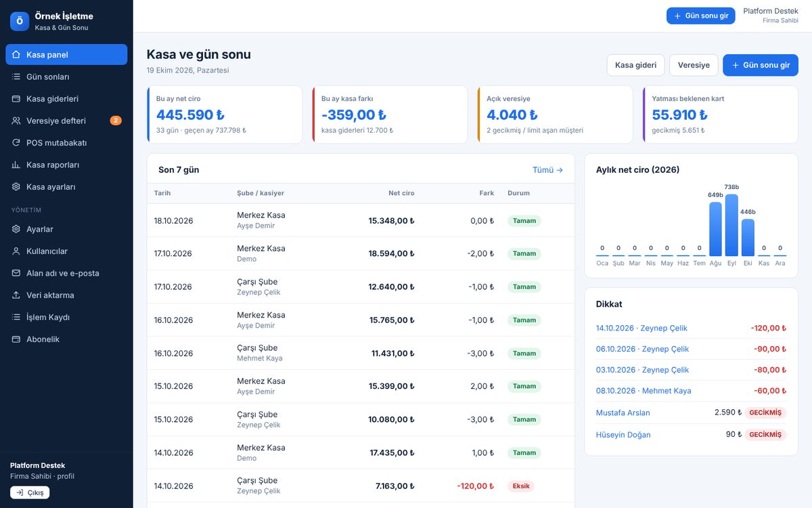Open the Kullanıcılar menu item

[66, 251]
